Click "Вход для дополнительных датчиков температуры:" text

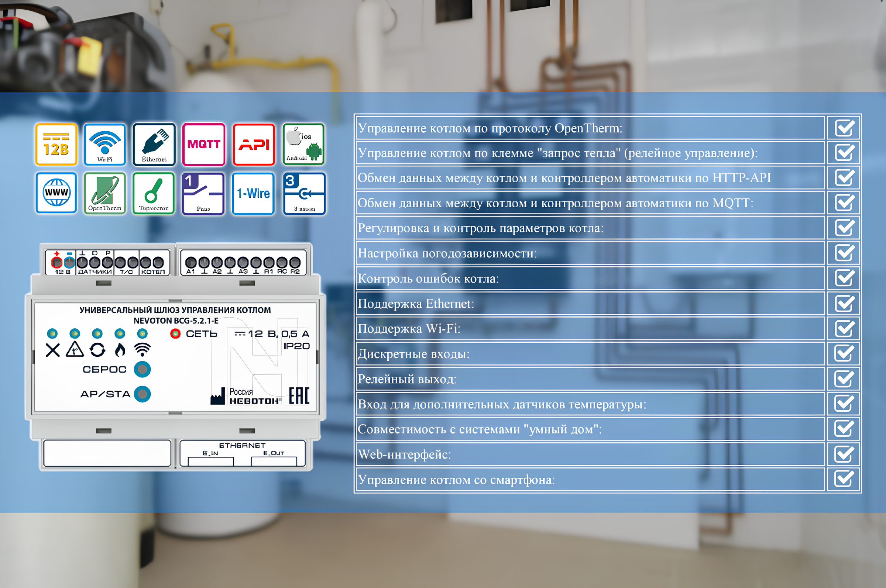coord(502,404)
